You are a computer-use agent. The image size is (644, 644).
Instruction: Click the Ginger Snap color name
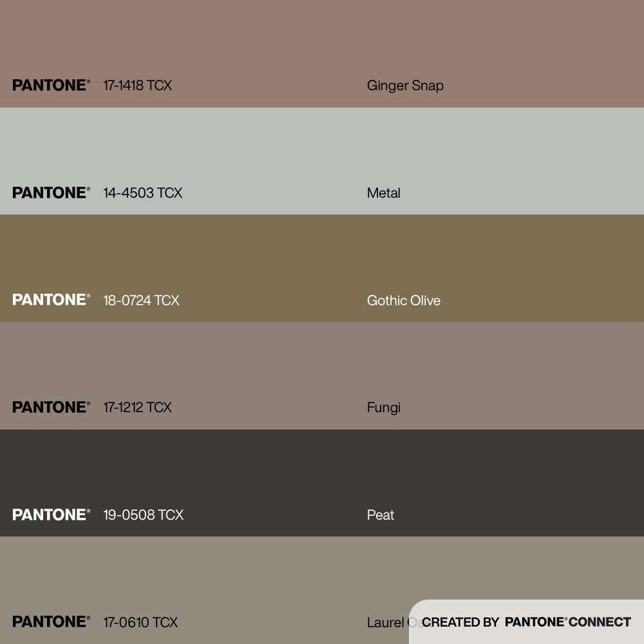click(405, 85)
